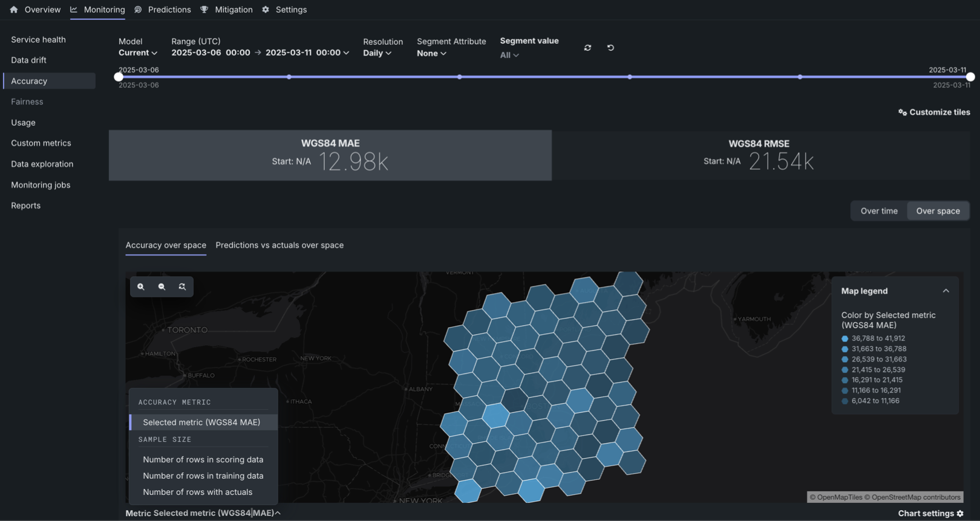The height and width of the screenshot is (521, 980).
Task: Open Monitoring jobs page
Action: point(41,185)
